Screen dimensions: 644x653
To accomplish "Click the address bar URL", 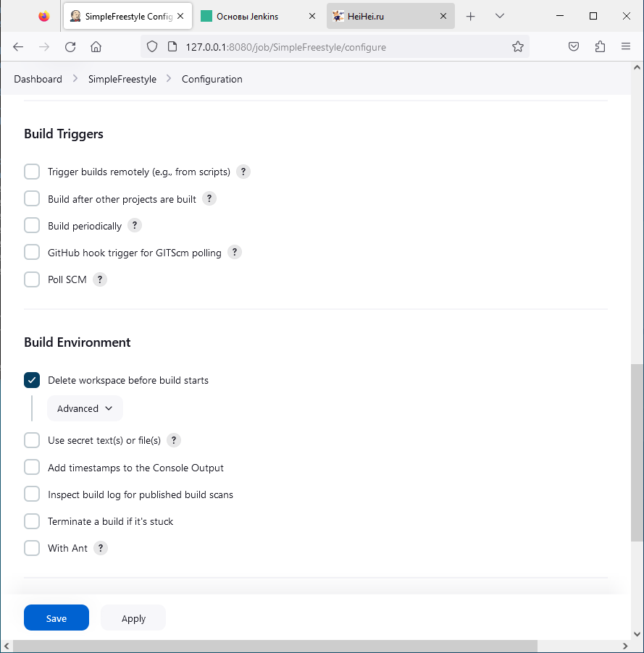I will click(286, 47).
